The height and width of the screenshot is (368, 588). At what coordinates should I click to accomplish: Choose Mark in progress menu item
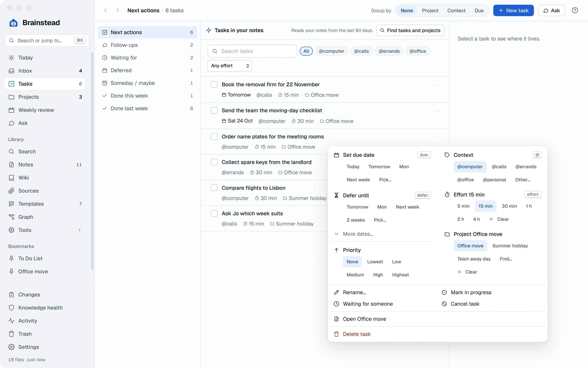coord(492,292)
